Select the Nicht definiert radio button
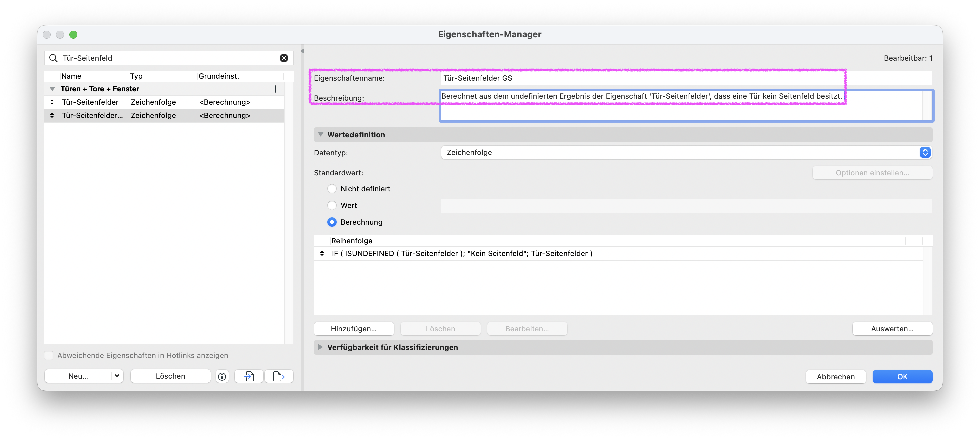 pyautogui.click(x=332, y=189)
